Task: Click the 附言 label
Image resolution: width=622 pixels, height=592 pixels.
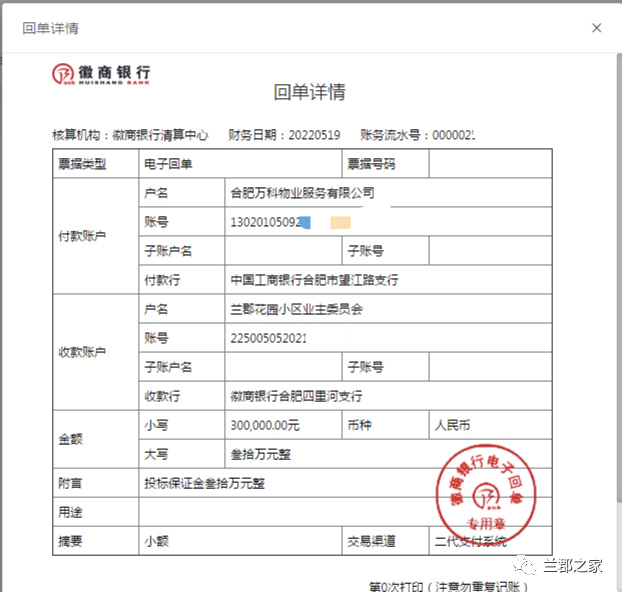Action: (70, 483)
